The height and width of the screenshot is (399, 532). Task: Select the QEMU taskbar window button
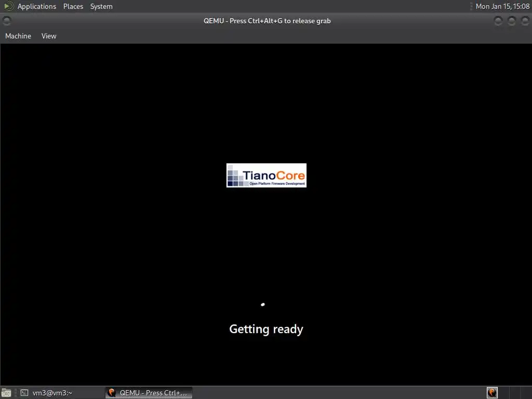tap(149, 393)
